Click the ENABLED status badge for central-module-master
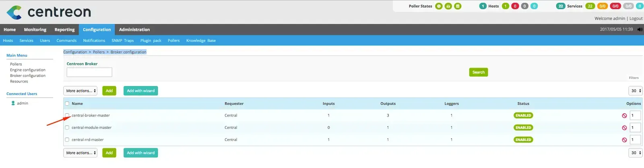 pos(523,127)
